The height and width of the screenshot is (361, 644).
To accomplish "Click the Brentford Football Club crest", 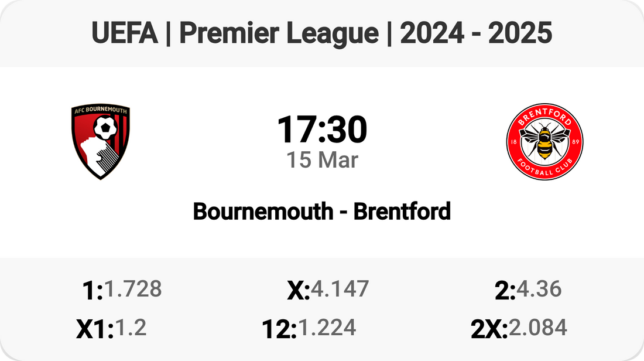I will [x=544, y=141].
